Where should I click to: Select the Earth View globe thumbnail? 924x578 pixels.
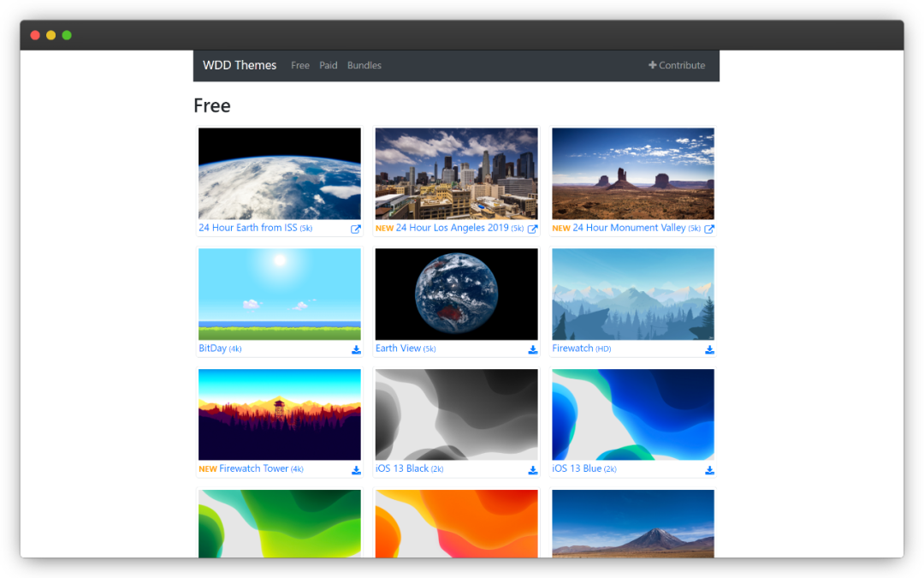[x=456, y=294]
